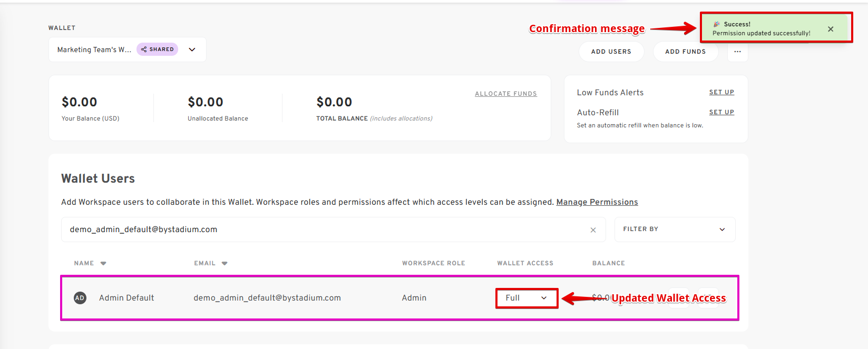This screenshot has width=868, height=349.
Task: Sort users by the EMAIL column arrow
Action: coord(225,263)
